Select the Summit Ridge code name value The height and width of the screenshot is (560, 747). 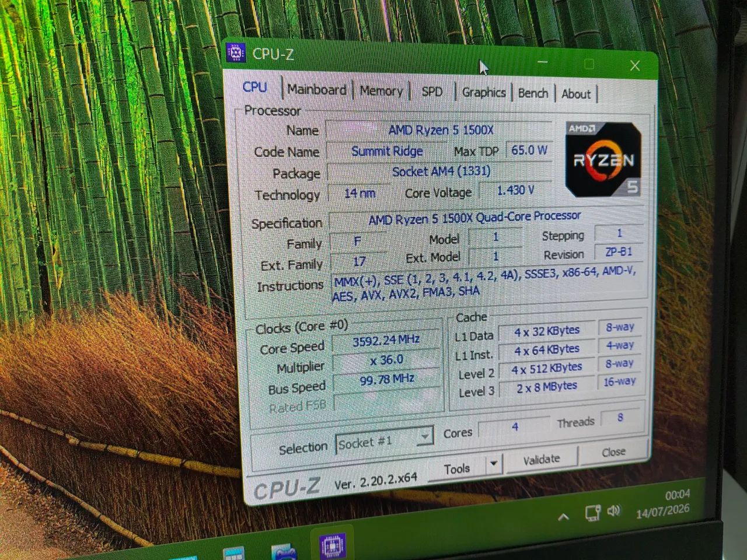386,151
